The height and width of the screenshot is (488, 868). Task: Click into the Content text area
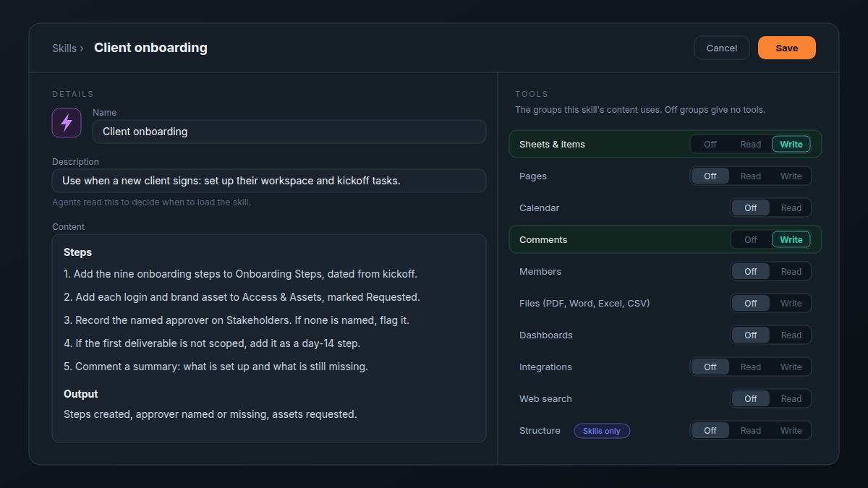[269, 338]
